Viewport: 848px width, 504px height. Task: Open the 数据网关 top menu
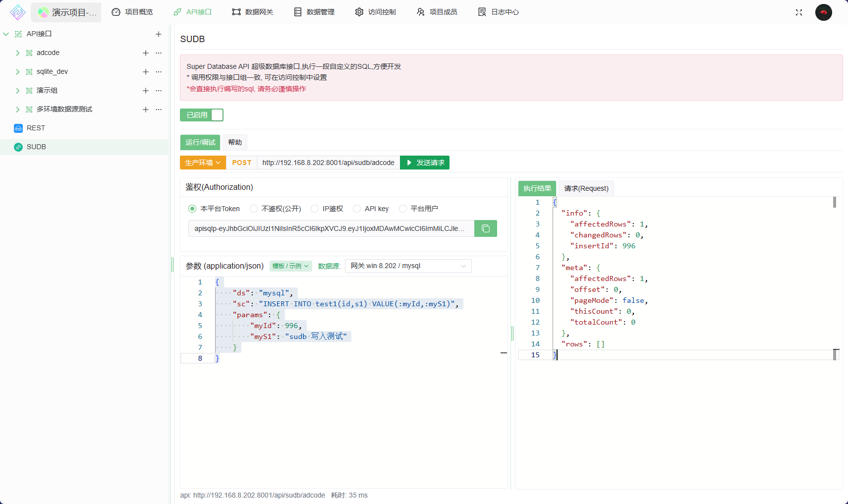[253, 12]
